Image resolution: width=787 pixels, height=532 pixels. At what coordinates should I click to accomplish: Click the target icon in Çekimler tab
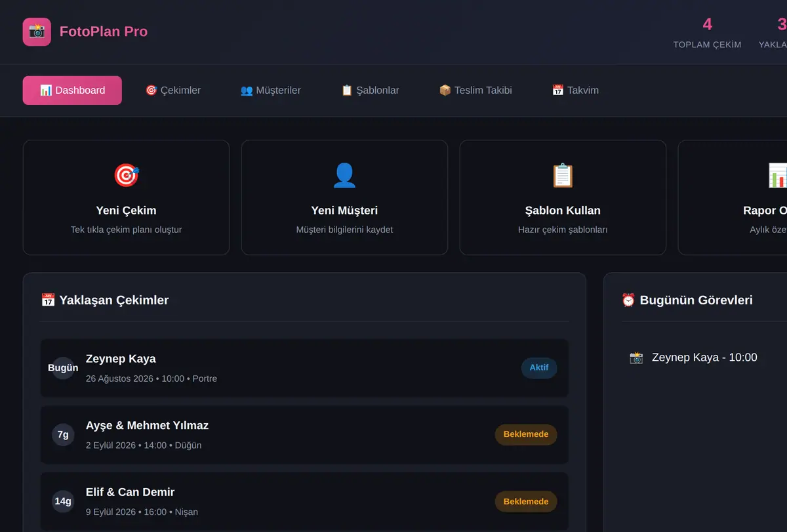point(151,91)
